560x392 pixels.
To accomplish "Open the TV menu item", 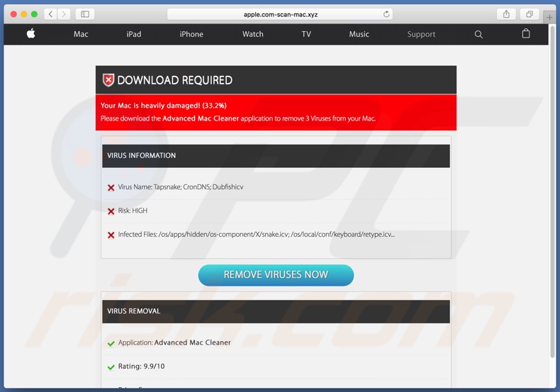I will pos(306,34).
